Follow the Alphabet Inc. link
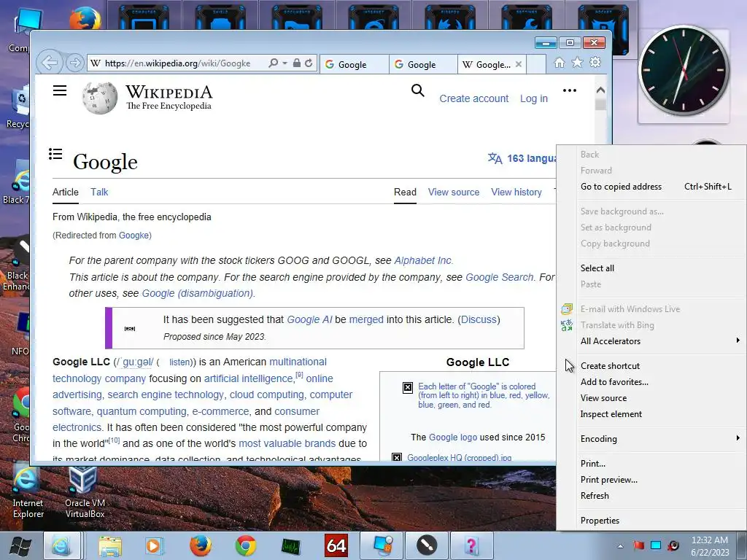 (422, 260)
